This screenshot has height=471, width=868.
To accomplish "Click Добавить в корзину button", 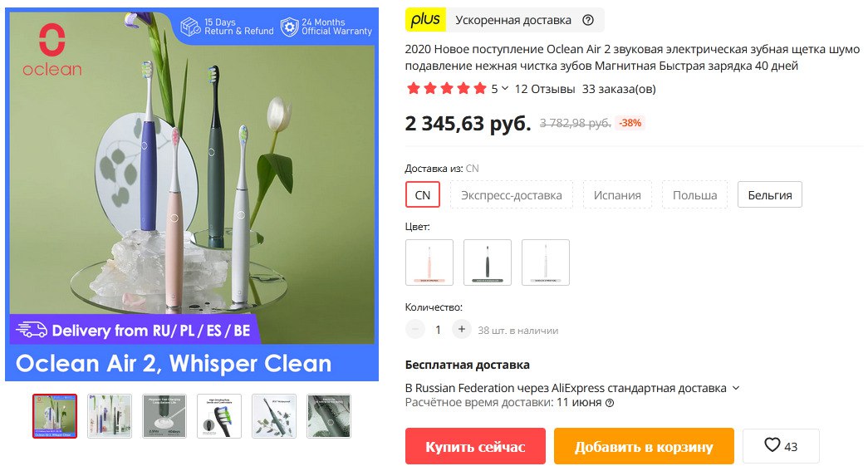I will [x=644, y=446].
